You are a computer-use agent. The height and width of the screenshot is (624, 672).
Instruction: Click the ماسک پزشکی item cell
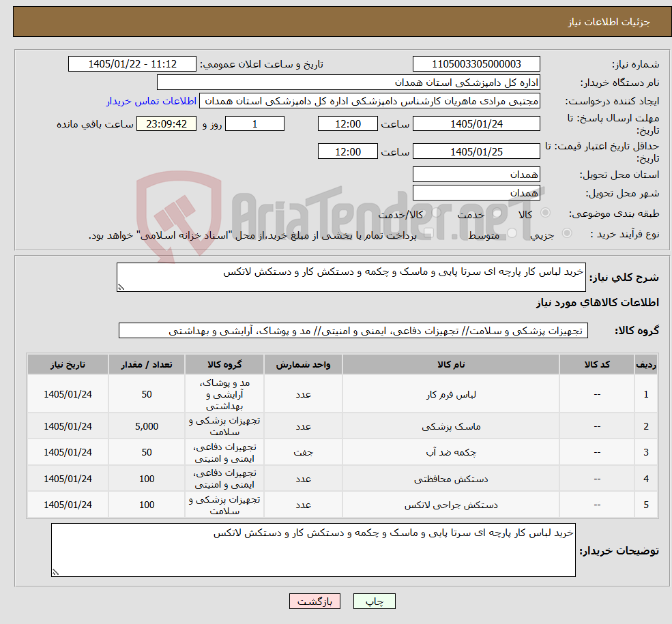coord(451,426)
